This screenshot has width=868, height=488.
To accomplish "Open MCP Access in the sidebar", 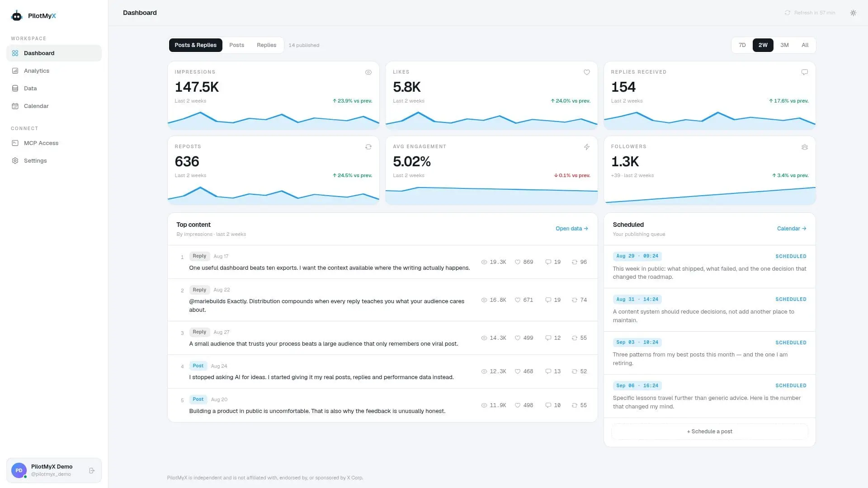I will coord(54,143).
